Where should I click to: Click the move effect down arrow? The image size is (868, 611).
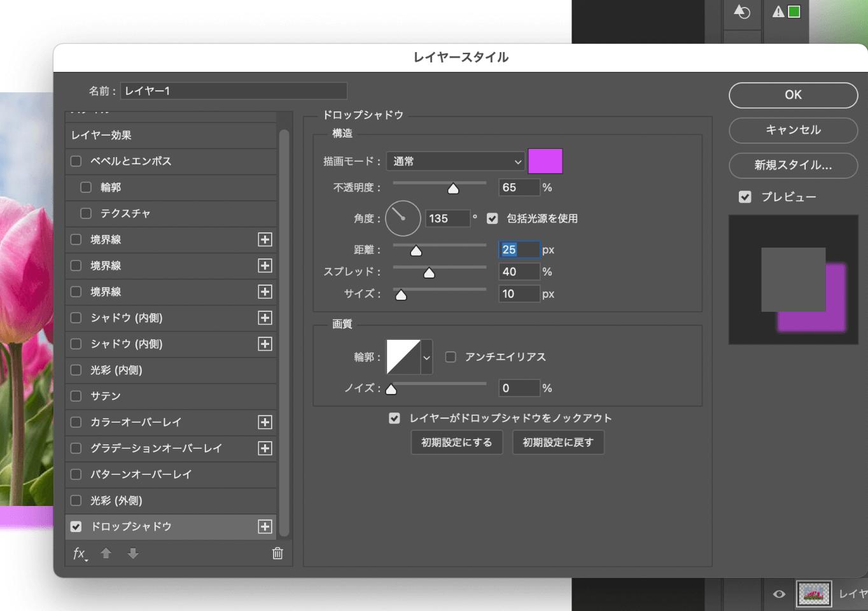point(133,554)
